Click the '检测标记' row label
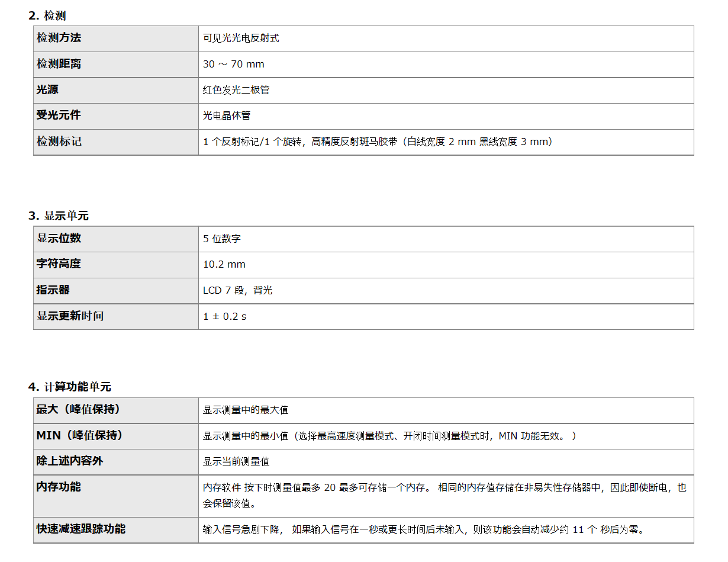728x562 pixels. click(59, 142)
